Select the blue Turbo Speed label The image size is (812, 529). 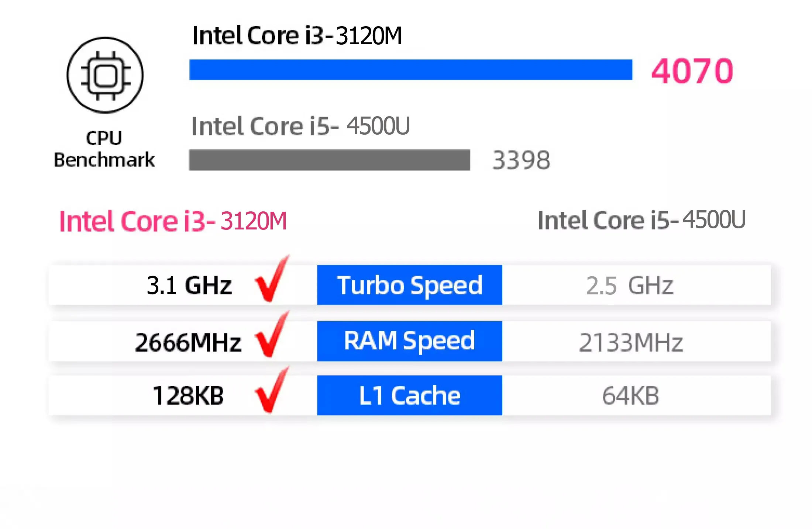coord(410,285)
